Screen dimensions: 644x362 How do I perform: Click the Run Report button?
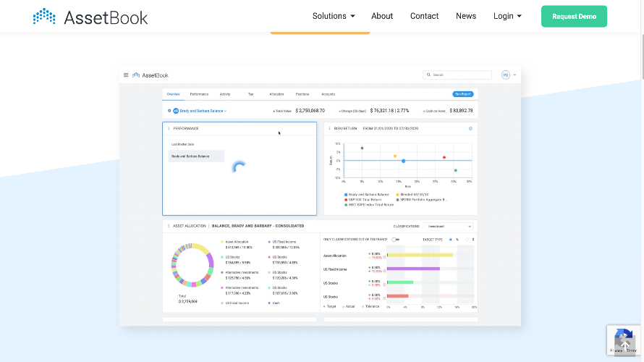click(463, 94)
